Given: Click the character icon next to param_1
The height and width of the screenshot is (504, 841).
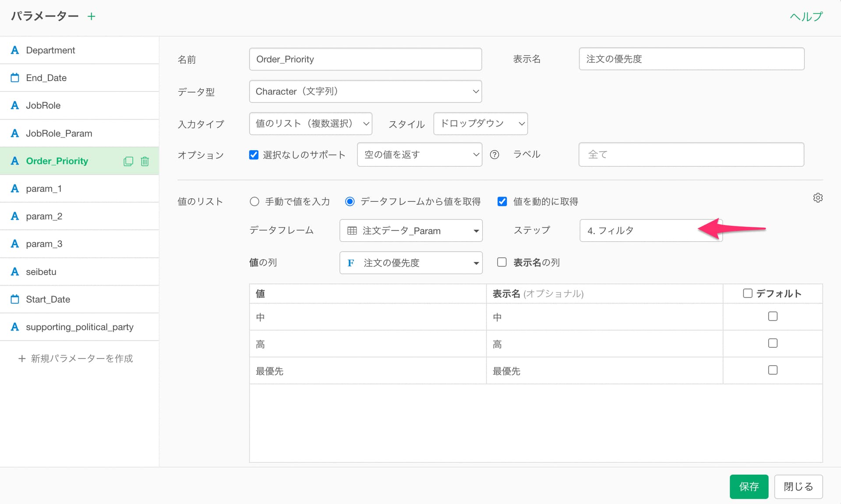Looking at the screenshot, I should pos(15,189).
